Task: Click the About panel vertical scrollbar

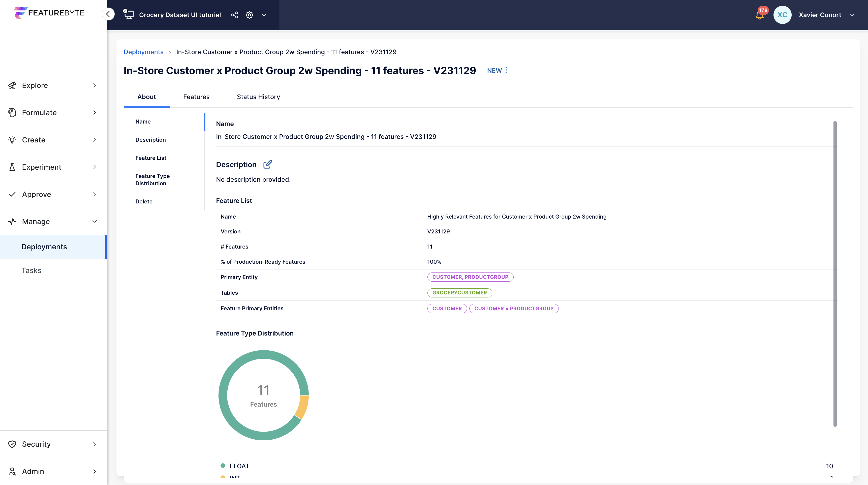Action: (x=835, y=274)
